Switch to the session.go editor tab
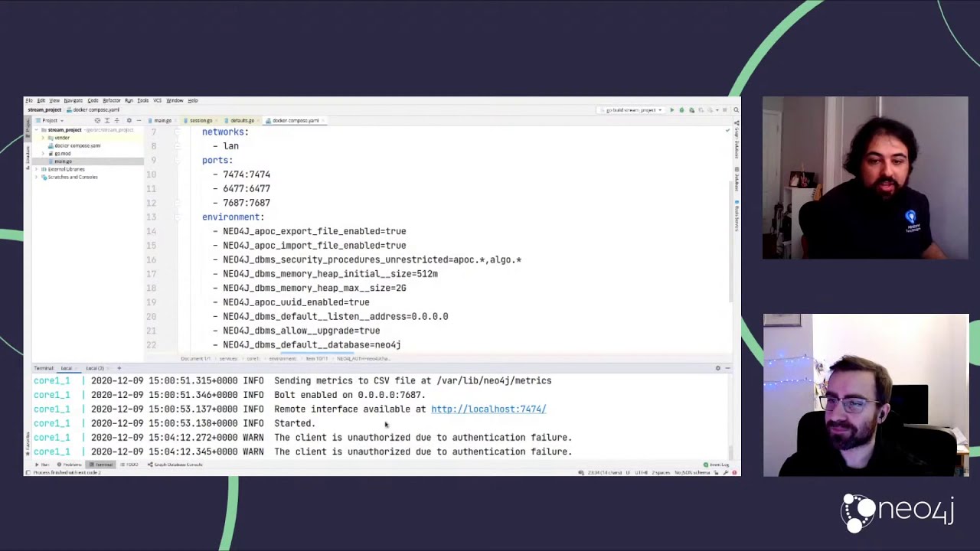 [x=201, y=120]
